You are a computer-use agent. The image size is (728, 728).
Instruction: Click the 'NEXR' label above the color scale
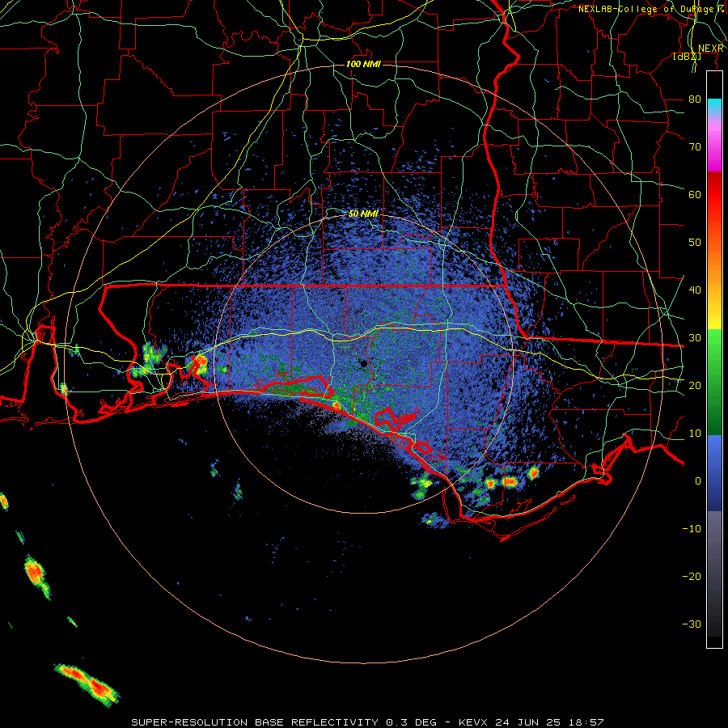point(711,49)
